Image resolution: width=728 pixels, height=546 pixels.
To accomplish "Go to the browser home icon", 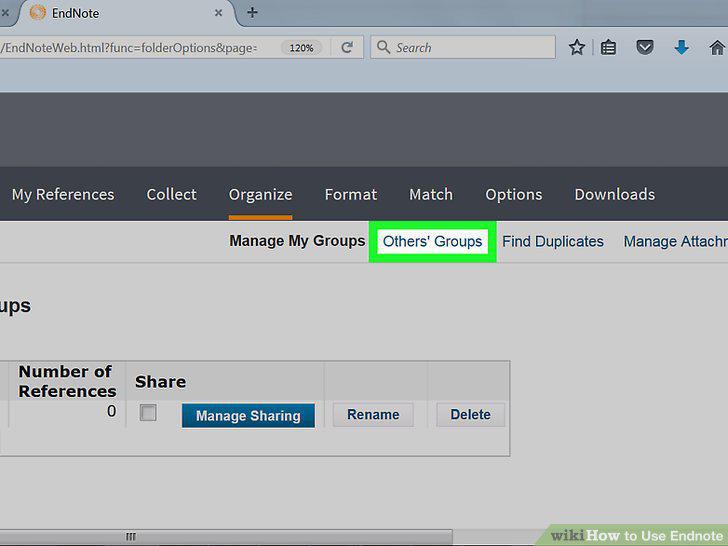I will [x=717, y=47].
